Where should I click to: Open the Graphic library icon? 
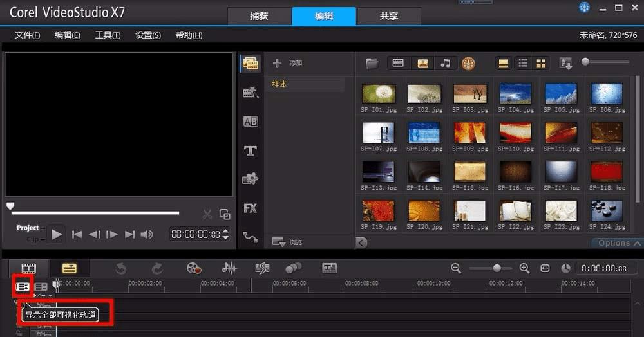click(x=250, y=179)
